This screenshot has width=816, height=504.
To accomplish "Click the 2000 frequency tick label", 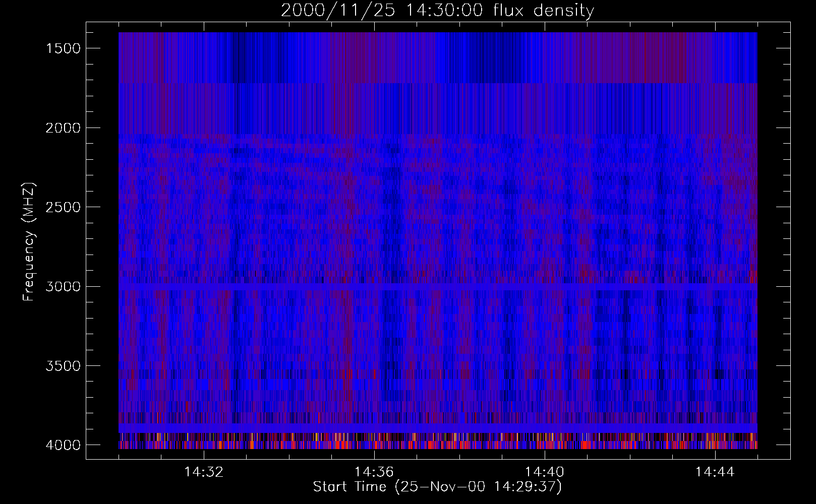I will point(63,128).
